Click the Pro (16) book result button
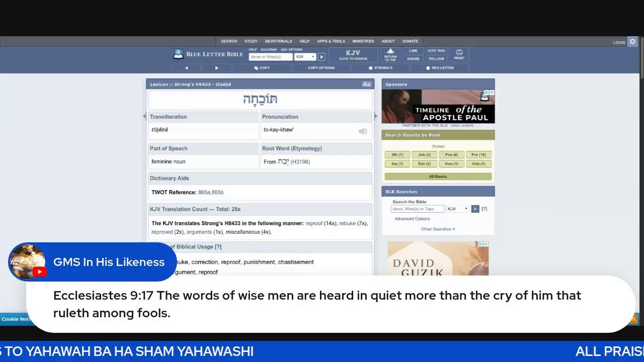644x362 pixels. click(478, 155)
